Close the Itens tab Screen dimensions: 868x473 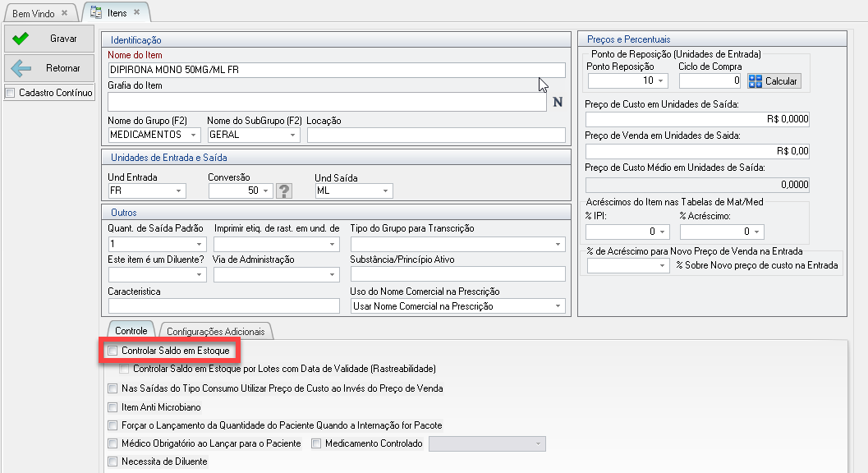pos(135,13)
